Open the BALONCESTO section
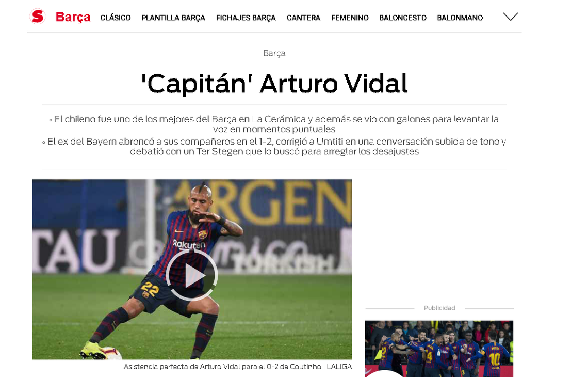 coord(403,18)
